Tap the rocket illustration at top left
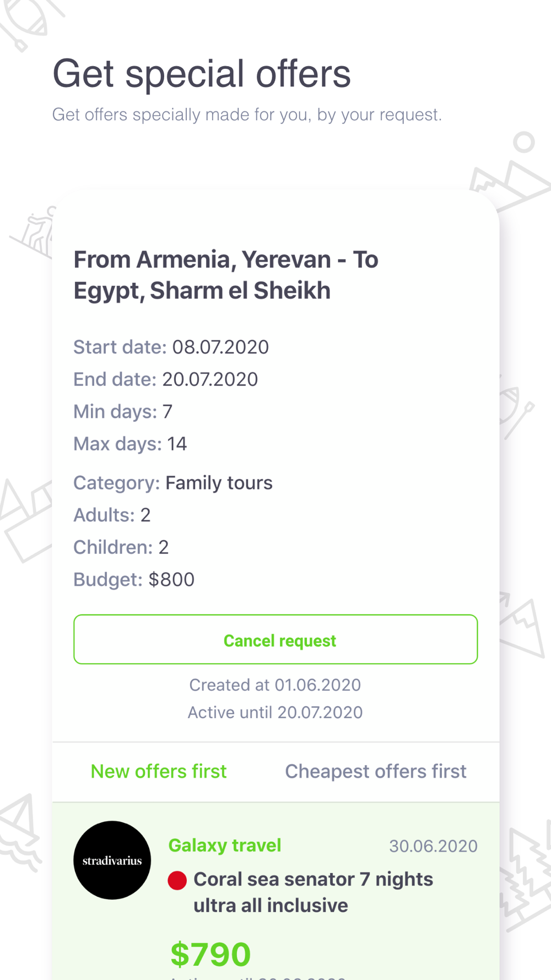Image resolution: width=551 pixels, height=980 pixels. tap(28, 22)
